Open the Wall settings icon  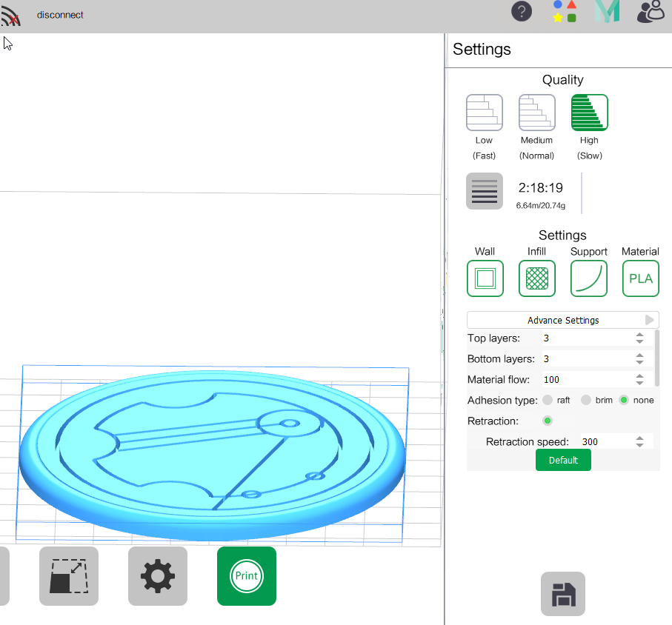point(485,278)
